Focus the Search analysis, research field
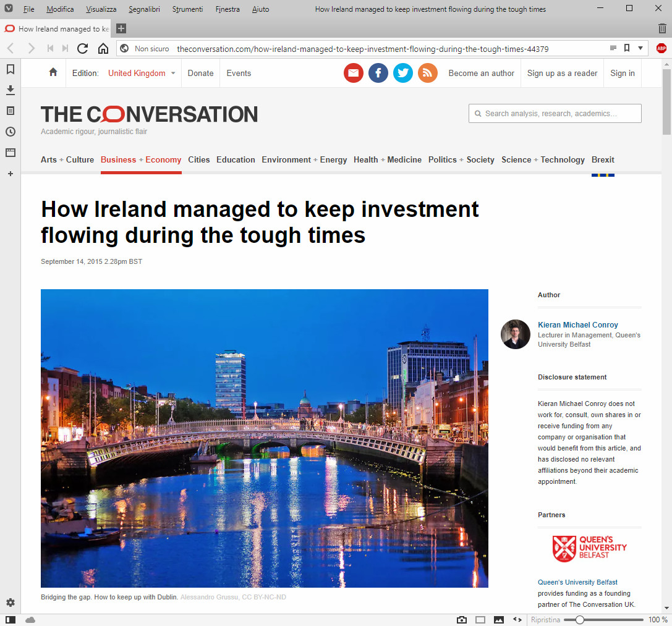This screenshot has height=626, width=672. pos(555,114)
